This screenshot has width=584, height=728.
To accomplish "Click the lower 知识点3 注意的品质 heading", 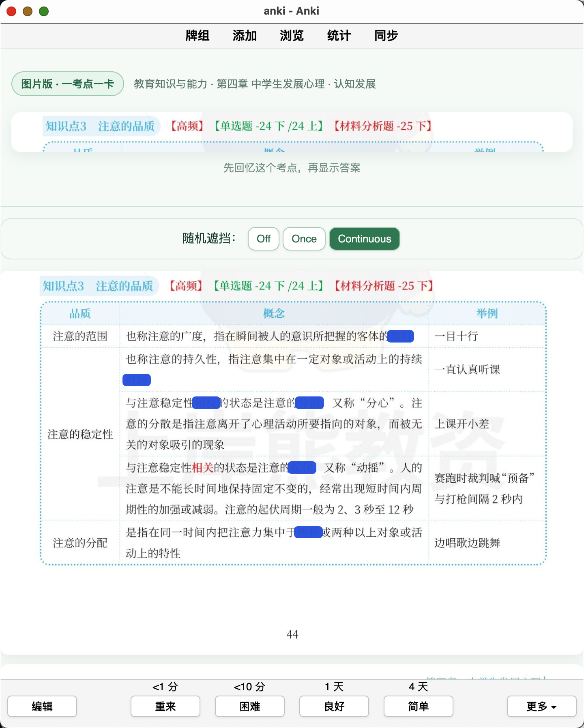I will coord(98,286).
